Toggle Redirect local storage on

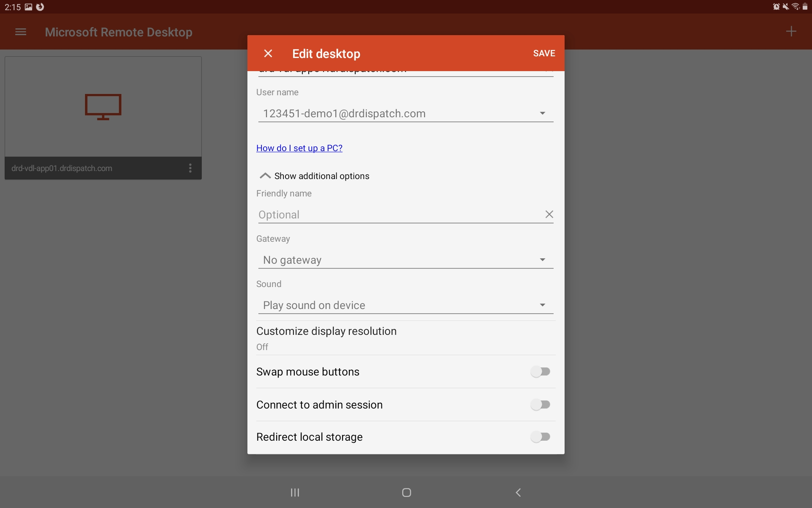[x=540, y=437]
